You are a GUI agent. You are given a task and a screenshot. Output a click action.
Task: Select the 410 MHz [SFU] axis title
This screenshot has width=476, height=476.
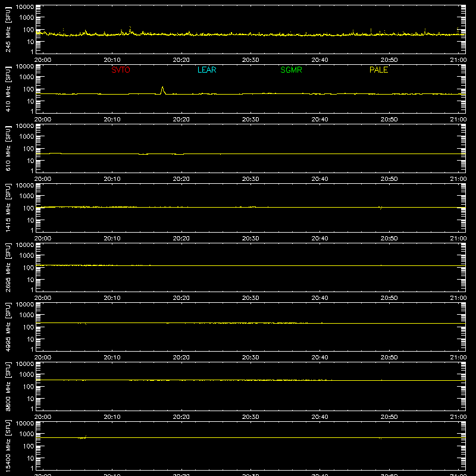8,89
